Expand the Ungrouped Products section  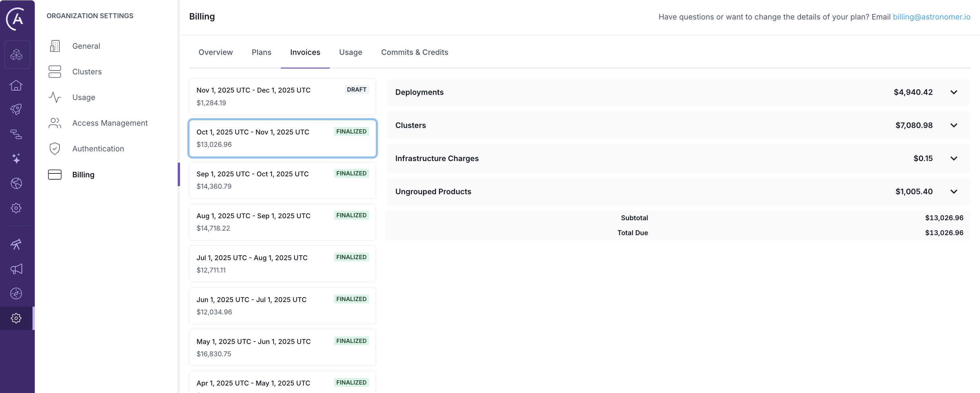pyautogui.click(x=954, y=191)
